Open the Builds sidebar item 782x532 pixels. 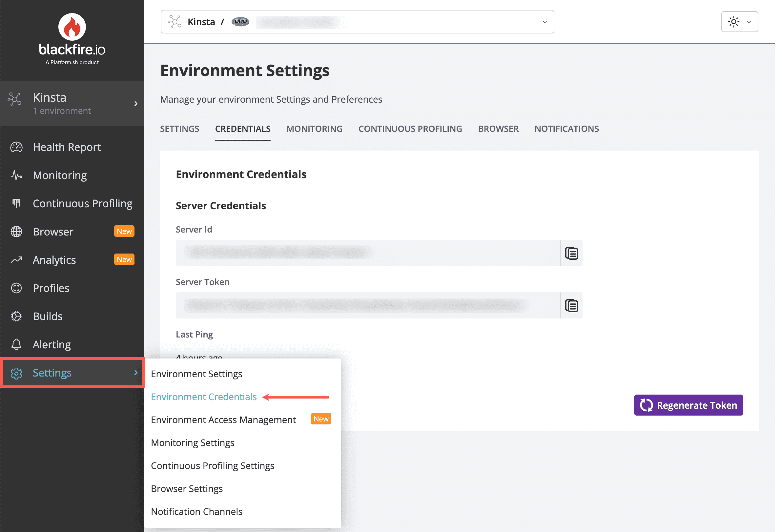[48, 316]
